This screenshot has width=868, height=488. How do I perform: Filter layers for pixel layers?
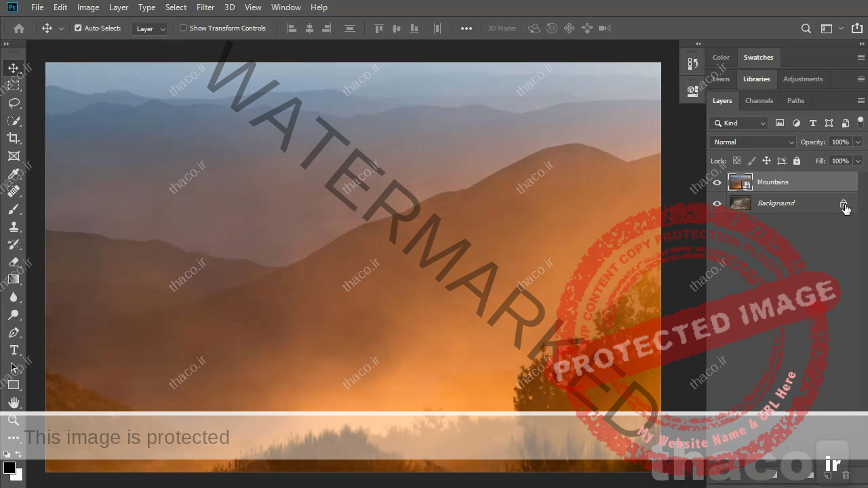(x=780, y=123)
